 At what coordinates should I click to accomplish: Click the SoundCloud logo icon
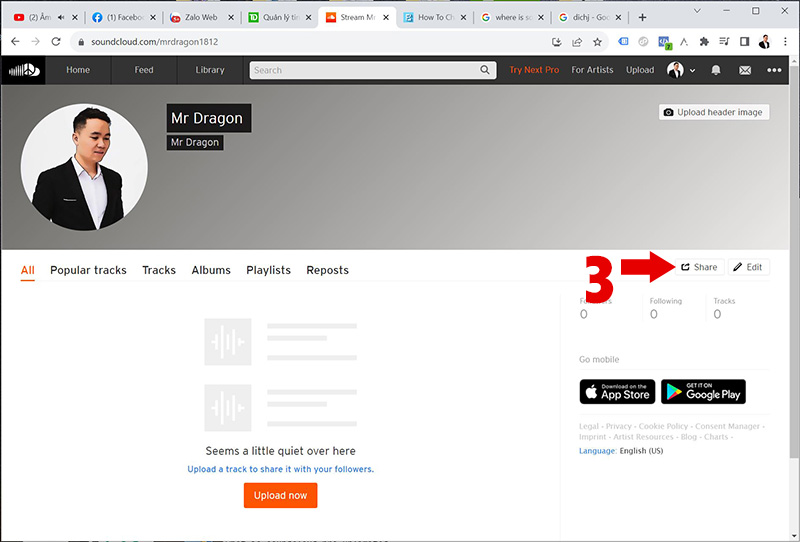(x=20, y=70)
